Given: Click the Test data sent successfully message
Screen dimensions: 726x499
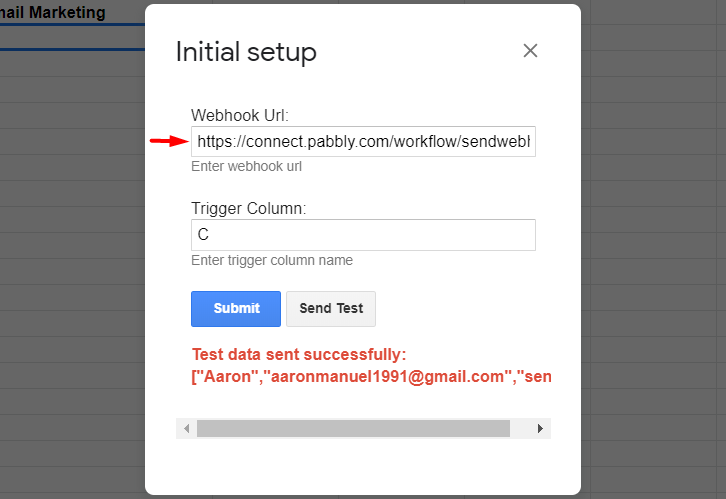Looking at the screenshot, I should (x=299, y=355).
